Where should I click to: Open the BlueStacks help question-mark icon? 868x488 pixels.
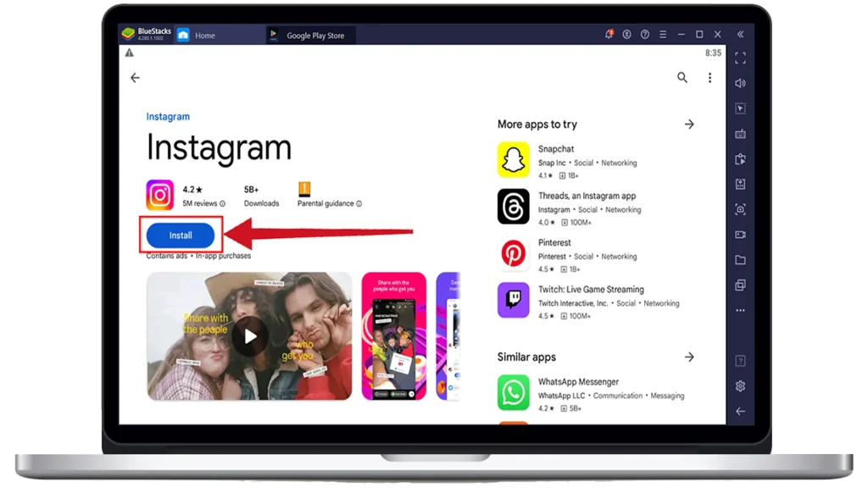(645, 34)
